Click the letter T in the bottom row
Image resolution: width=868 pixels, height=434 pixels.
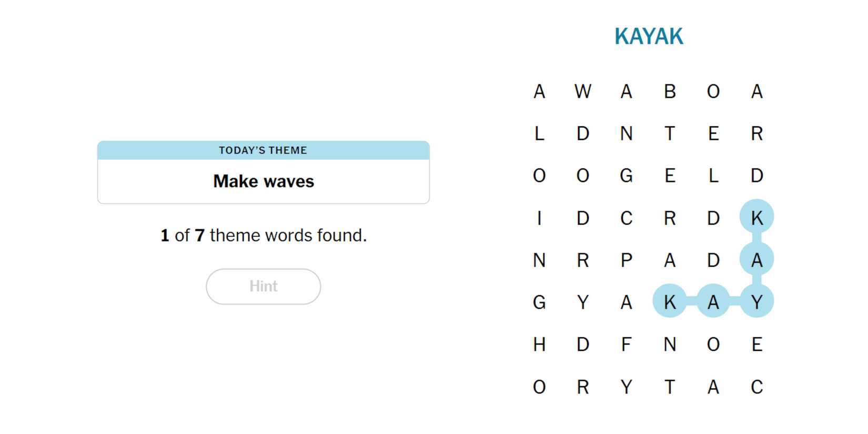coord(670,387)
